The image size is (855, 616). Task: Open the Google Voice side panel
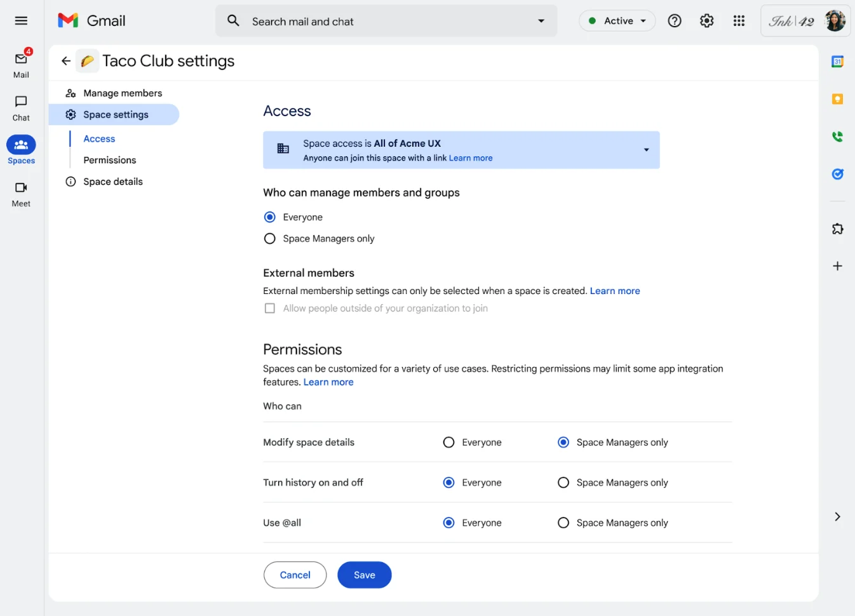[x=837, y=136]
